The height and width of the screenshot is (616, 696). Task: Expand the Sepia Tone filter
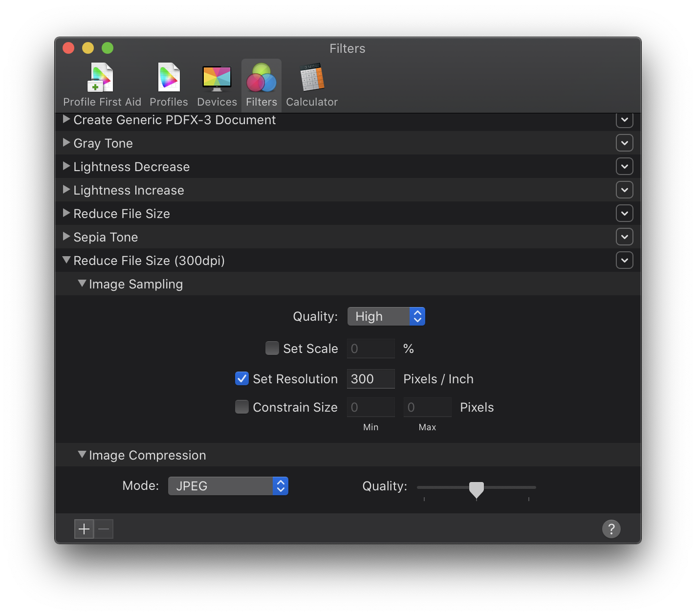point(66,237)
